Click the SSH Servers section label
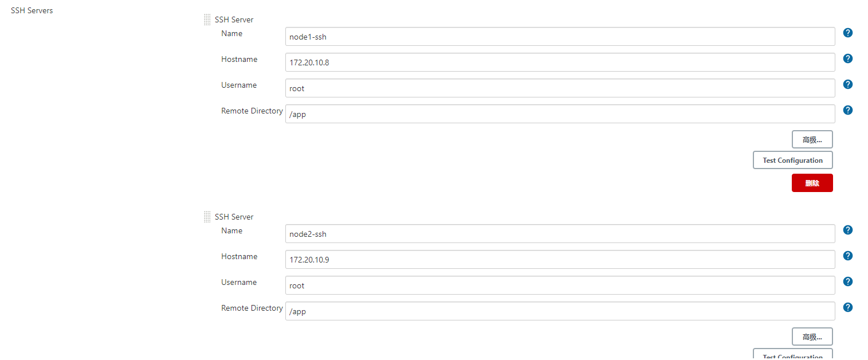 point(32,10)
